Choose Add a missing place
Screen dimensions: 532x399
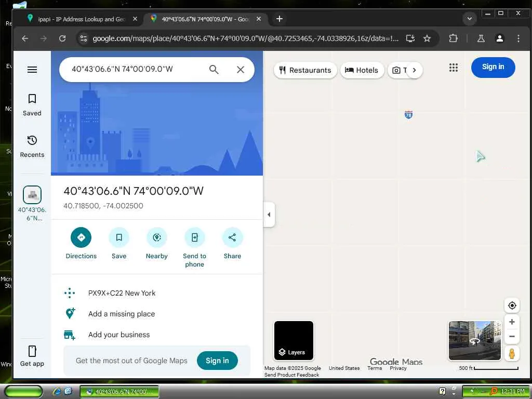pos(122,314)
